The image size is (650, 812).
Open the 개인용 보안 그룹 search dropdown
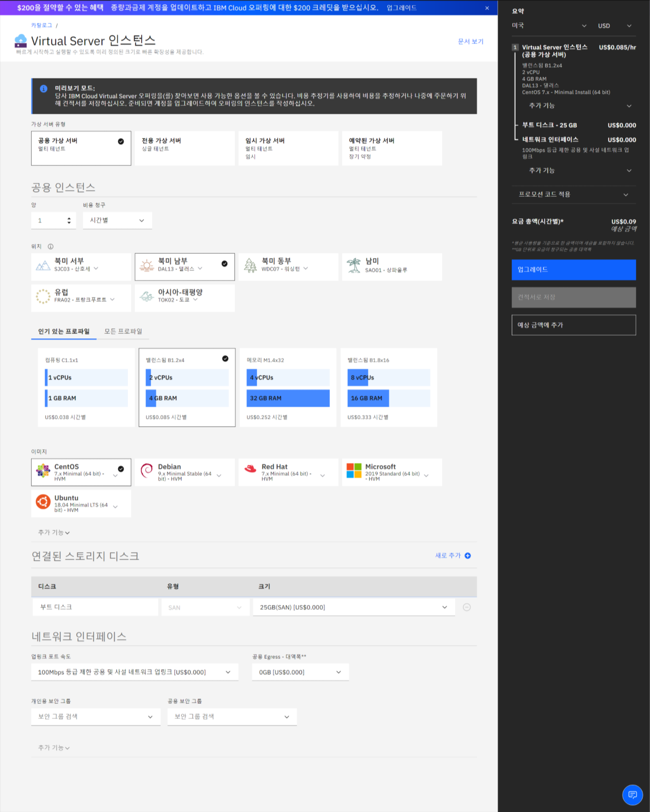96,717
